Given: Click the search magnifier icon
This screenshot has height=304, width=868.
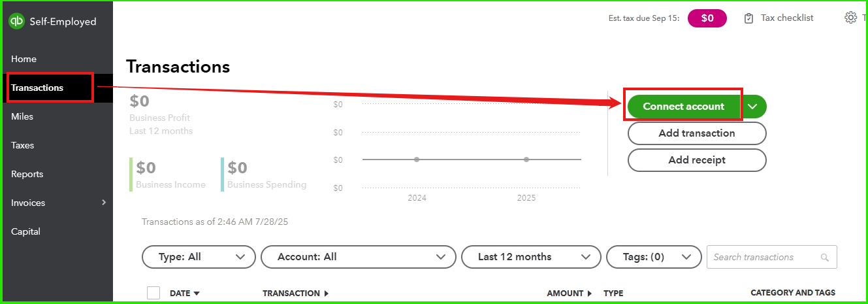Looking at the screenshot, I should pyautogui.click(x=824, y=258).
